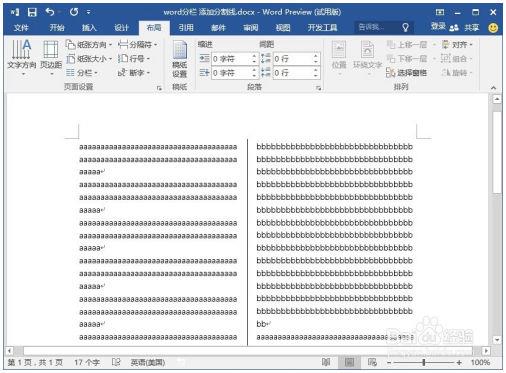Image resolution: width=506 pixels, height=373 pixels.
Task: Expand the 纸张大小 paper size dropdown
Action: (89, 59)
